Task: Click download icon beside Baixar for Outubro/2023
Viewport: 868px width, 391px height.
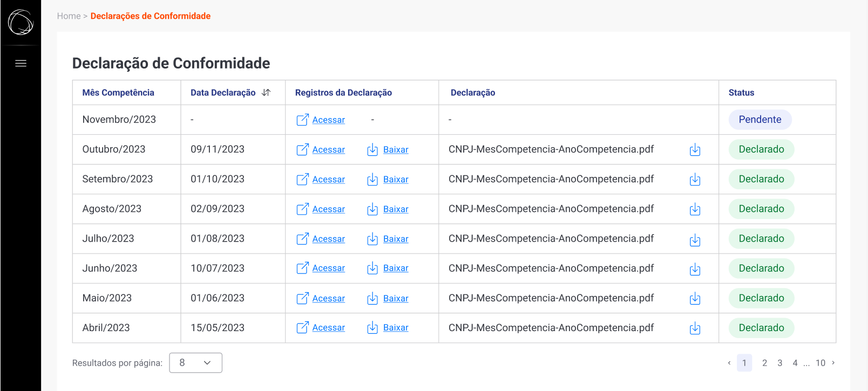Action: (x=372, y=149)
